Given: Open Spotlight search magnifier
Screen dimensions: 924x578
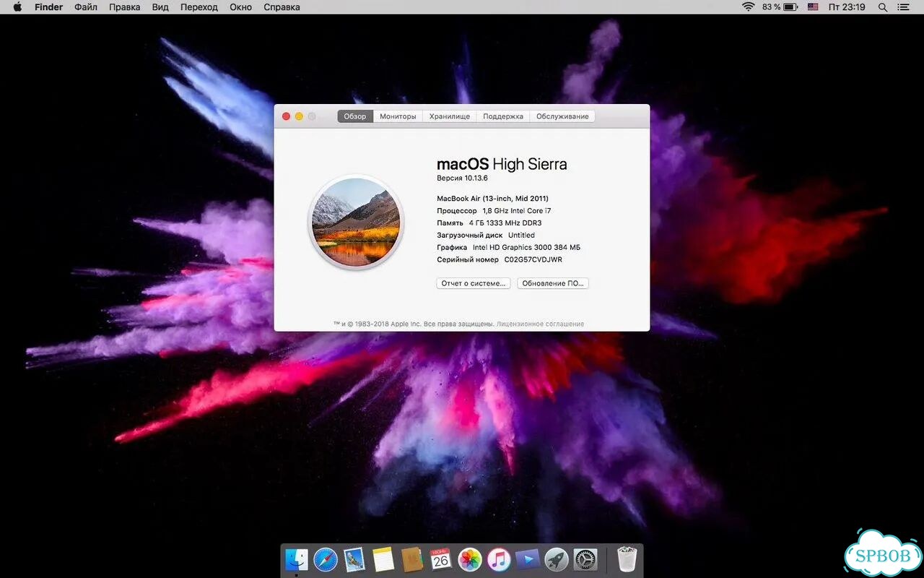Looking at the screenshot, I should [x=883, y=7].
